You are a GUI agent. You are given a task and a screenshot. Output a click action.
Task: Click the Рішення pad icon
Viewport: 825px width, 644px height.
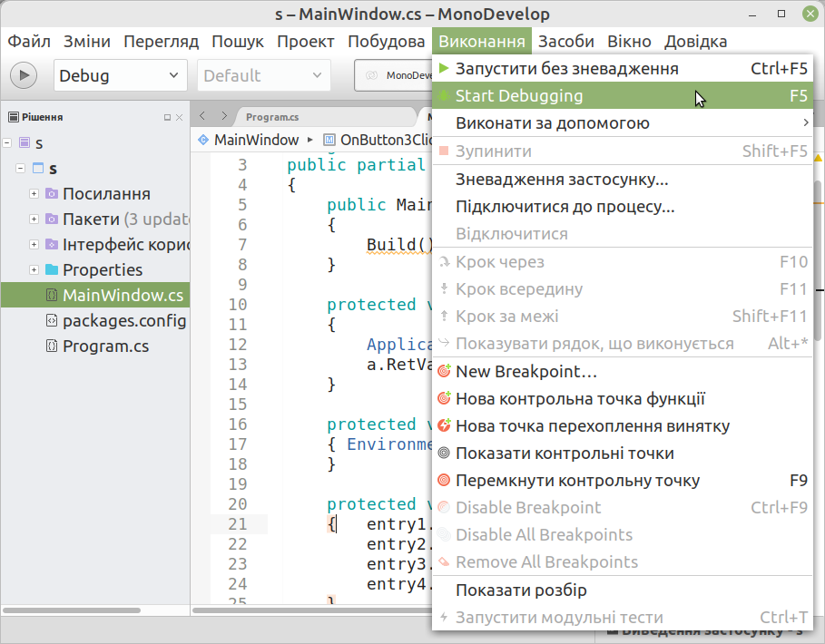coord(14,117)
